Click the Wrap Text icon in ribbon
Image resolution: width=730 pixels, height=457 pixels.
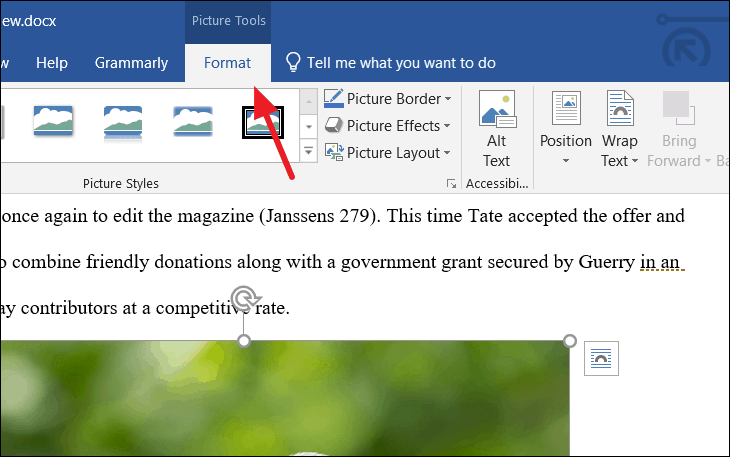[x=620, y=108]
